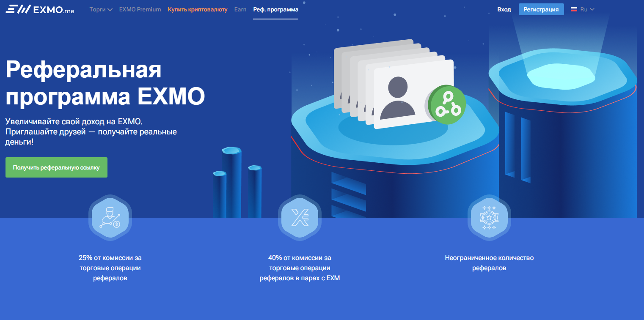Open the EXMO Premium page
The image size is (644, 320).
point(140,9)
